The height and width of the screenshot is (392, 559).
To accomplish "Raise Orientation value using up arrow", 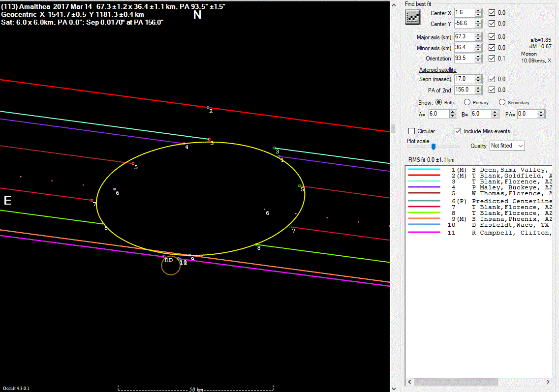I will point(478,56).
